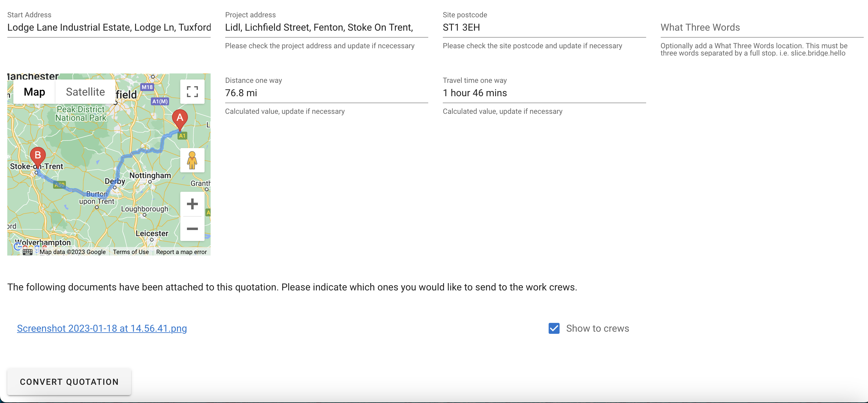This screenshot has height=403, width=868.
Task: Open the attached Screenshot 2023-01-18 png link
Action: click(x=102, y=328)
